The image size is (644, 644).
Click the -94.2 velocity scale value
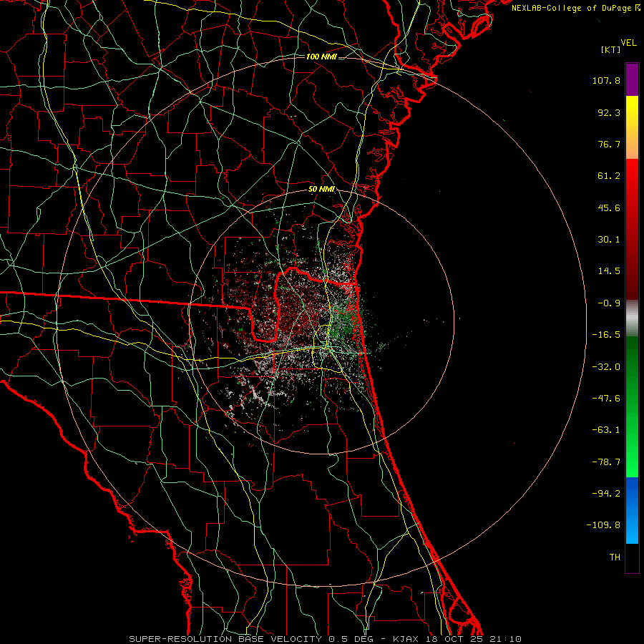[x=606, y=494]
